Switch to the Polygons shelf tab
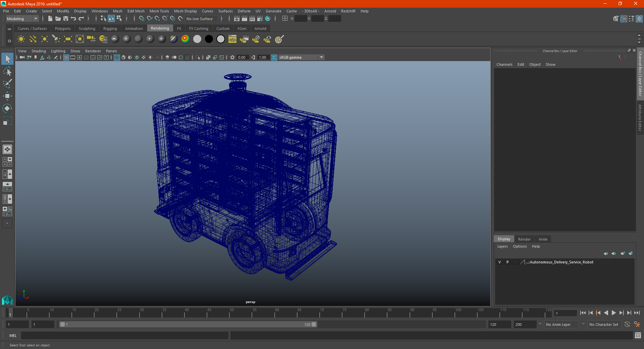 tap(63, 29)
